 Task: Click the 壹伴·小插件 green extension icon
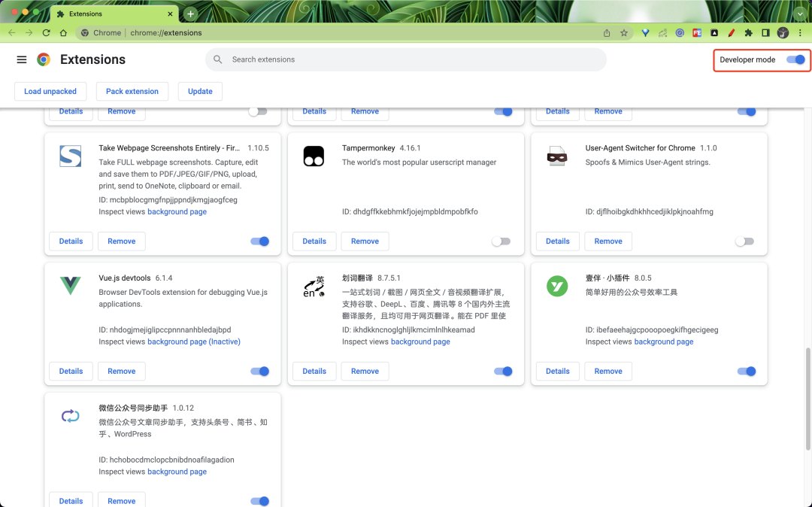[556, 286]
